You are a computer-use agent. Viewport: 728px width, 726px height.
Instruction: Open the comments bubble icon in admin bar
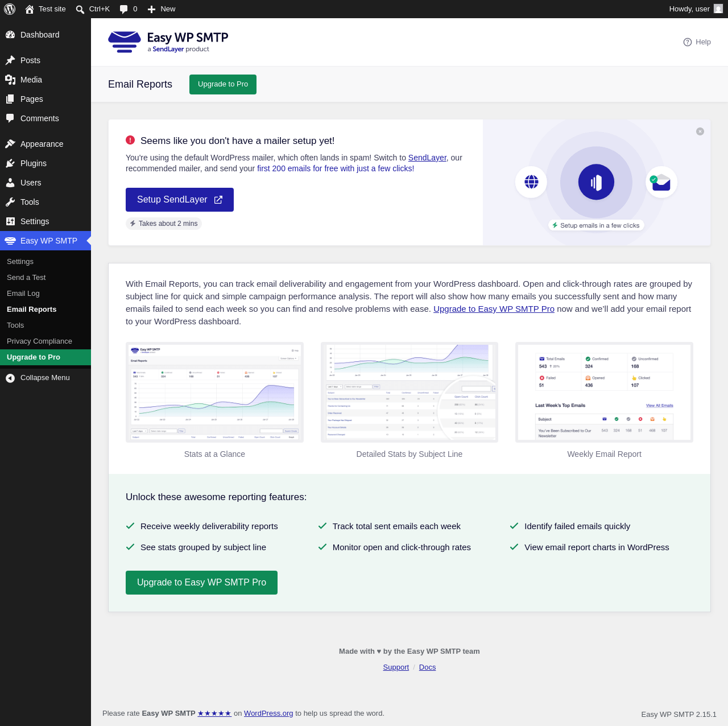tap(124, 9)
